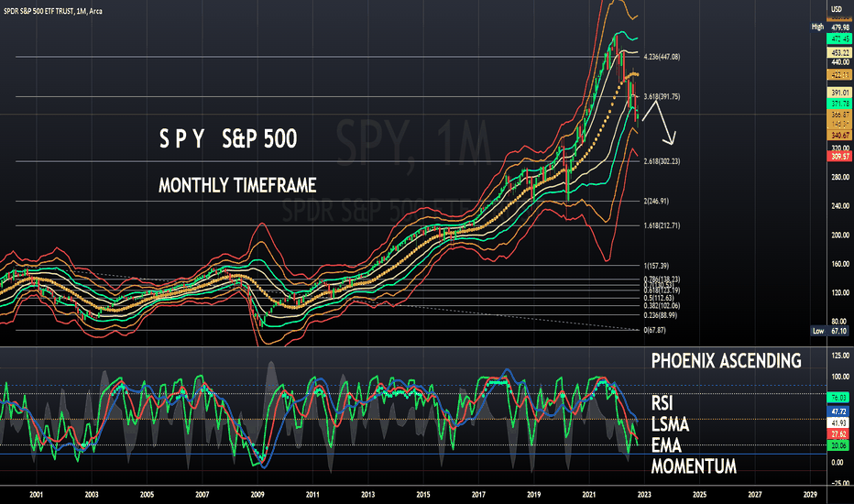Select the 0.236(88.99) Fibonacci level label
This screenshot has height=504, width=854.
(x=660, y=315)
